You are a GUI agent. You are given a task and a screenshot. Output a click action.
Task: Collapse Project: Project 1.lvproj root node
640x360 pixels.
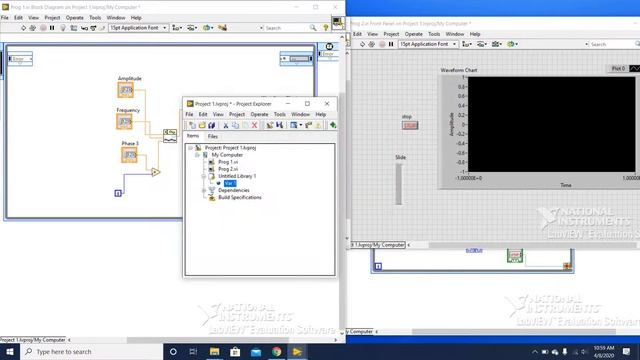pyautogui.click(x=190, y=148)
